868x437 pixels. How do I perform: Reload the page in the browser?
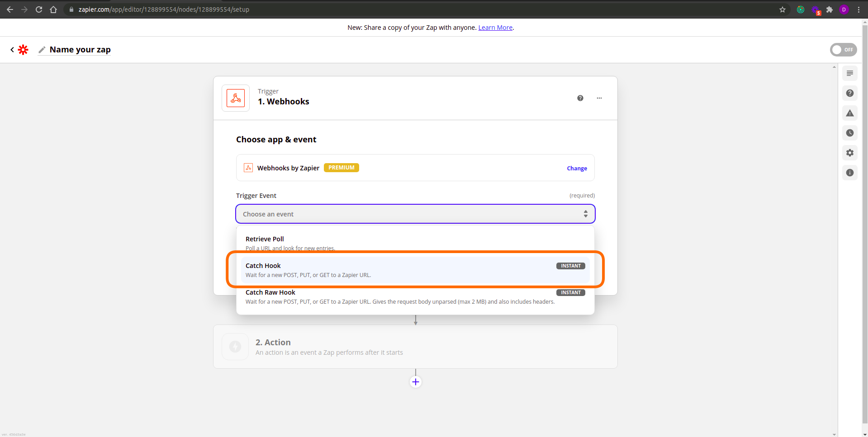click(39, 9)
